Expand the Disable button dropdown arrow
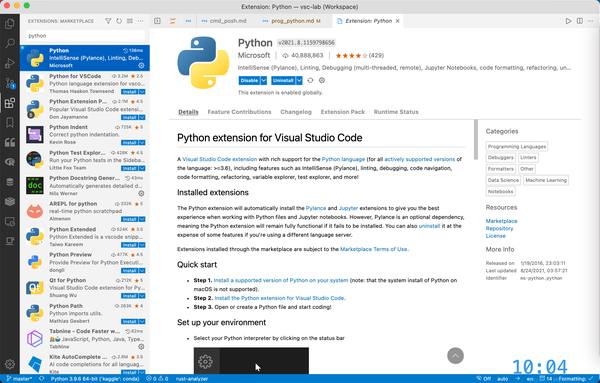This screenshot has width=600, height=383. tap(264, 80)
